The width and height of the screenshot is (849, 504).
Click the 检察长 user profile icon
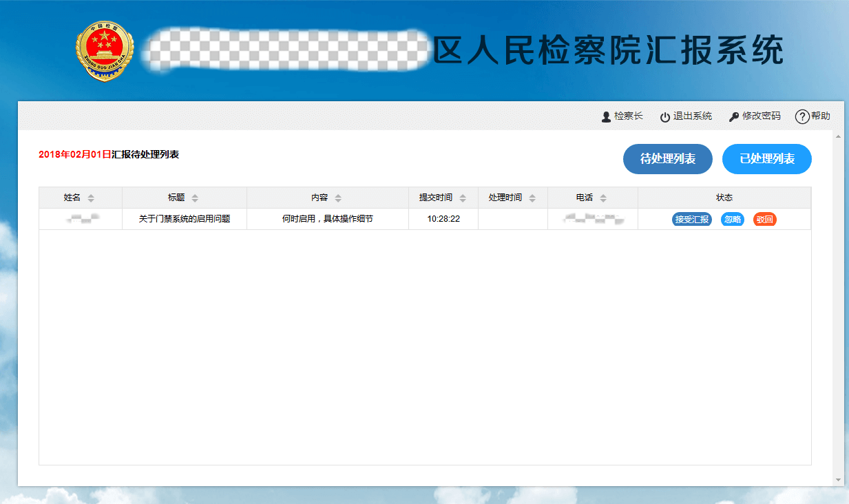point(606,117)
